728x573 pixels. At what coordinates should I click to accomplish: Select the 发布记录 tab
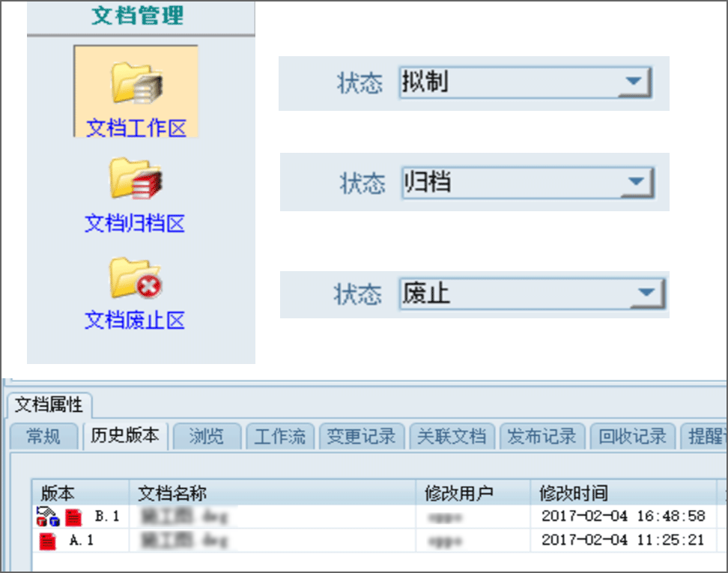pos(542,436)
